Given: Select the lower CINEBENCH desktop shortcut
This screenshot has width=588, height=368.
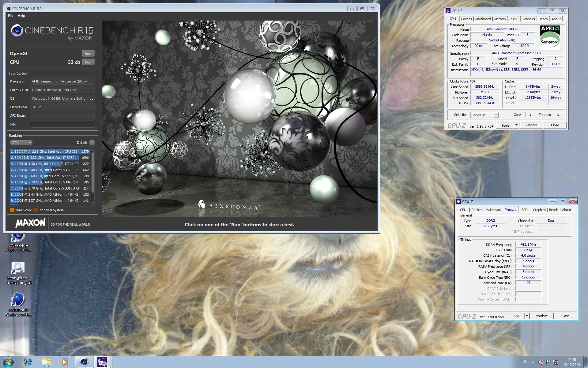Looking at the screenshot, I should coord(18,304).
